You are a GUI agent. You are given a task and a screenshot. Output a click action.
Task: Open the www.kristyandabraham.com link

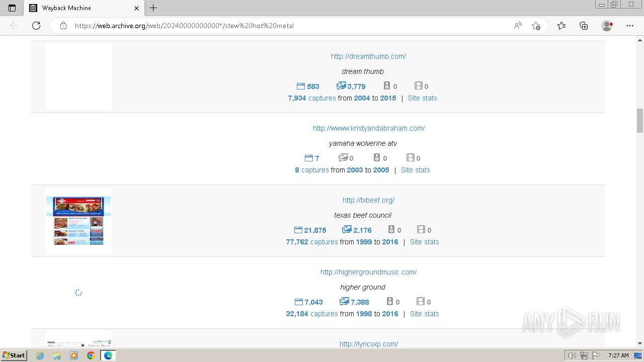tap(369, 128)
